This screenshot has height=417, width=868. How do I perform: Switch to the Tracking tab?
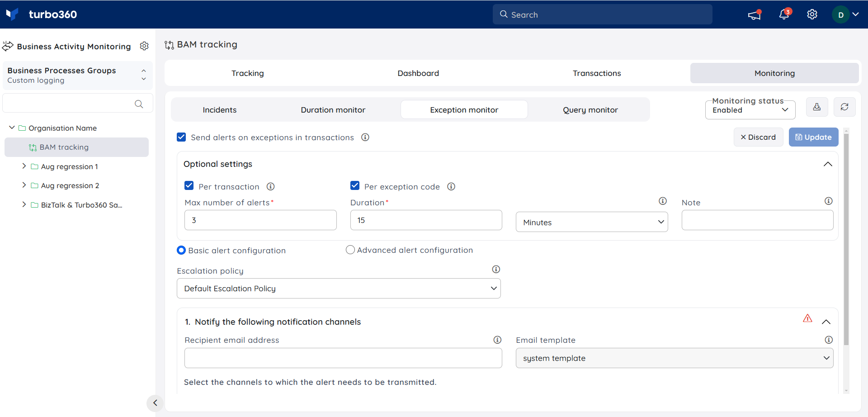[248, 73]
